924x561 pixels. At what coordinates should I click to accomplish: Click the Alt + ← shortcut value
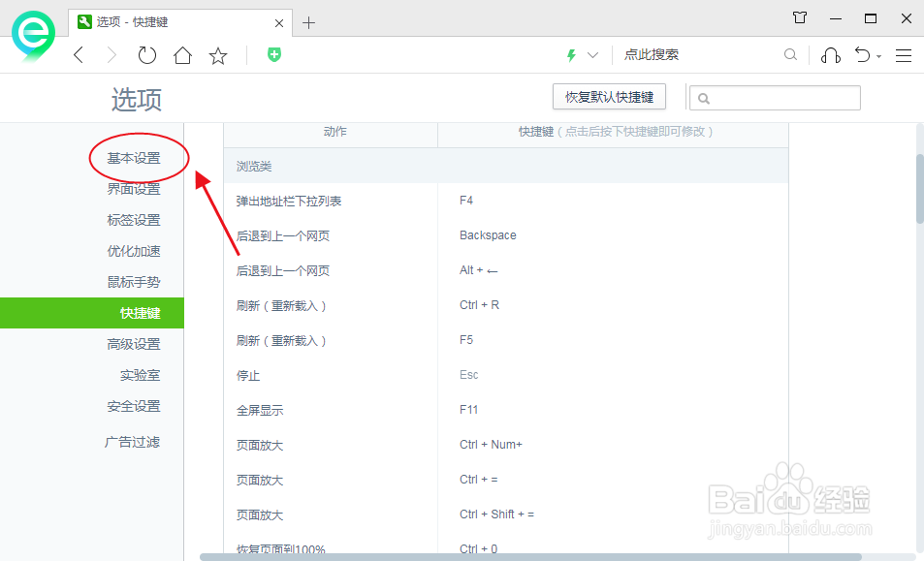[479, 270]
